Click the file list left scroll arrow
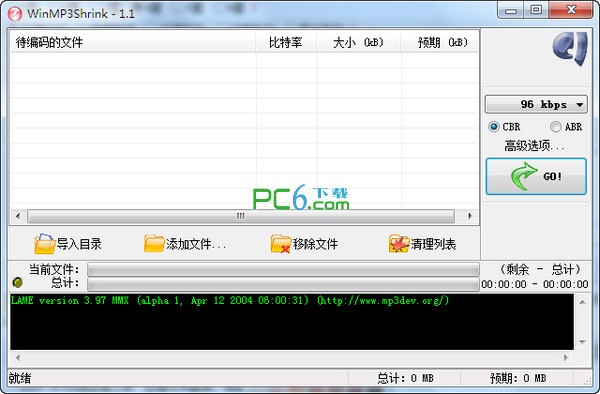The height and width of the screenshot is (394, 600). (18, 216)
